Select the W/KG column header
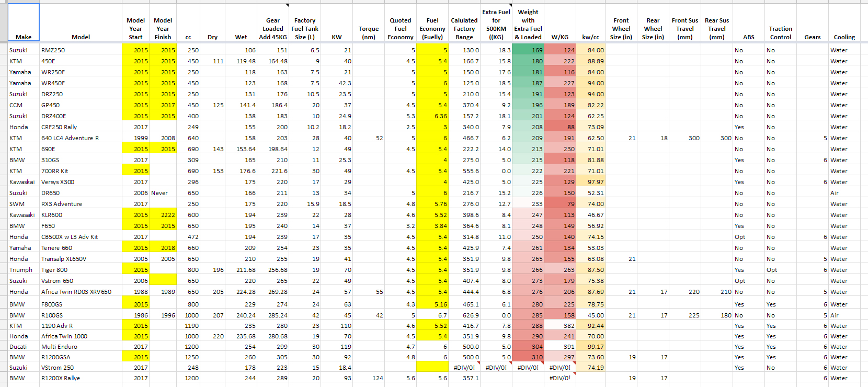The height and width of the screenshot is (387, 868). coord(560,22)
